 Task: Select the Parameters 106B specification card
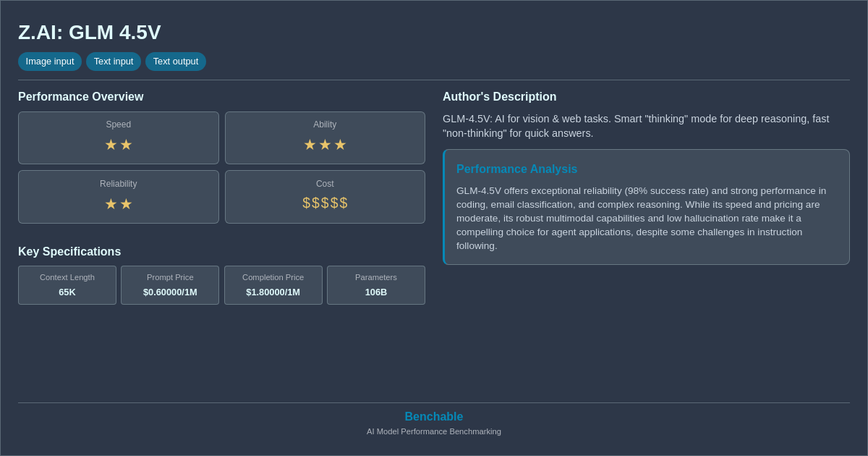(x=375, y=285)
